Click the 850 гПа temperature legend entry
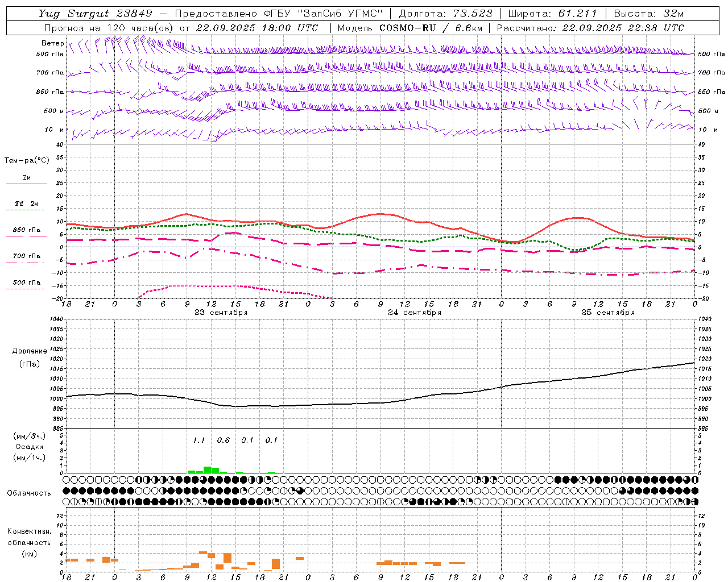The height and width of the screenshot is (582, 728). click(26, 230)
